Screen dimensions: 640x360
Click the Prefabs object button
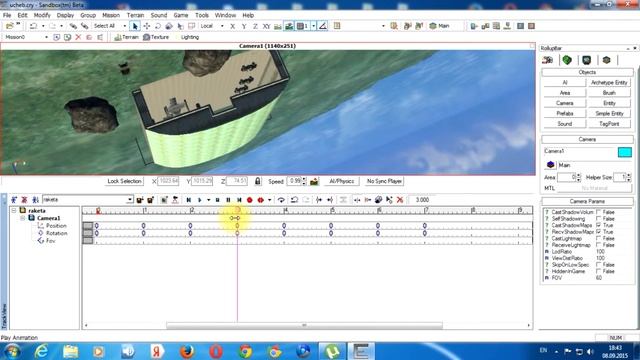coord(564,113)
